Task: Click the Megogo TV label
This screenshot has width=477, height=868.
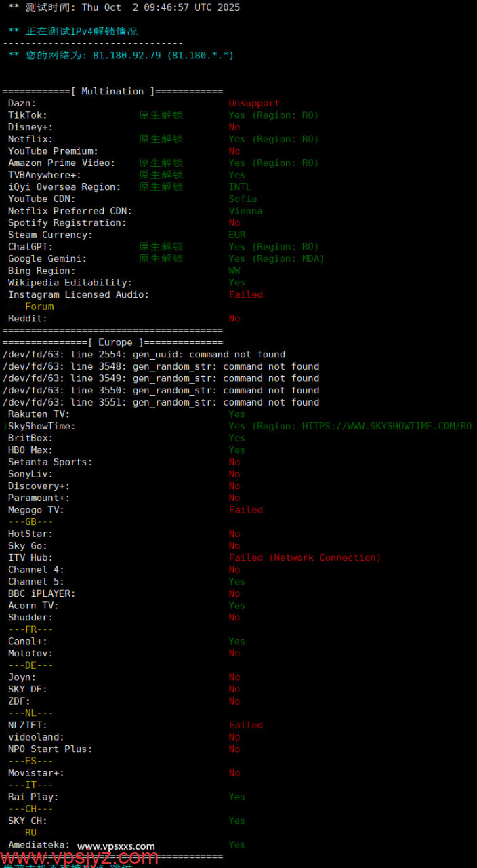Action: coord(36,510)
